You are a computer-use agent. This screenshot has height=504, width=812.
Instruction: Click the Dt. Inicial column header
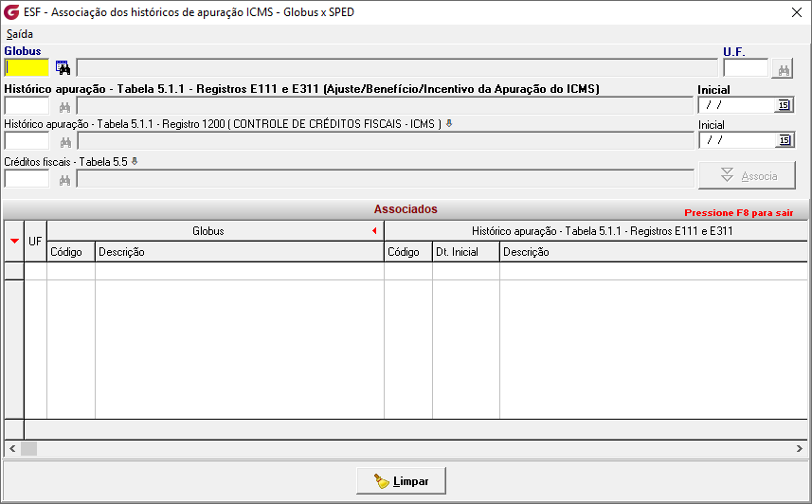tap(466, 252)
